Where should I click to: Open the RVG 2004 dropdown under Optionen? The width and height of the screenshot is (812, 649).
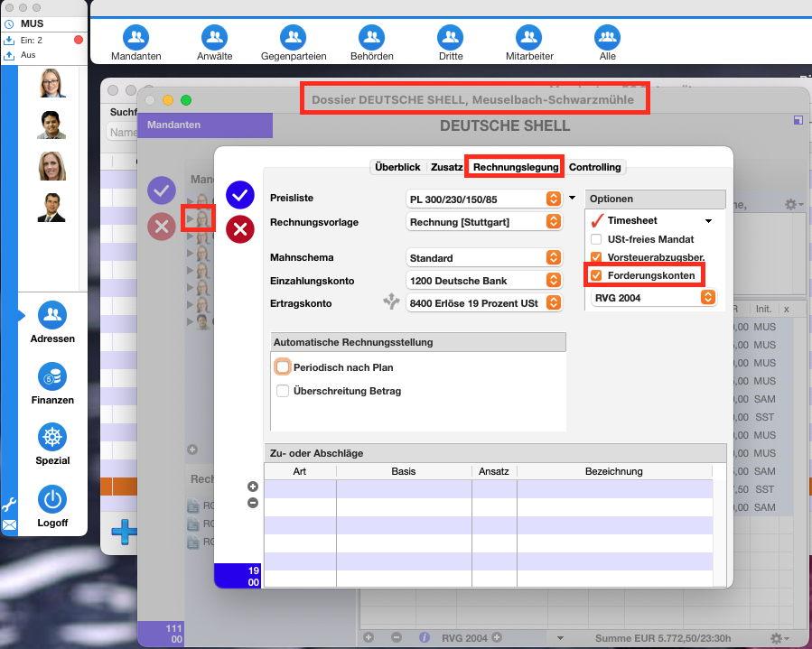pyautogui.click(x=654, y=298)
